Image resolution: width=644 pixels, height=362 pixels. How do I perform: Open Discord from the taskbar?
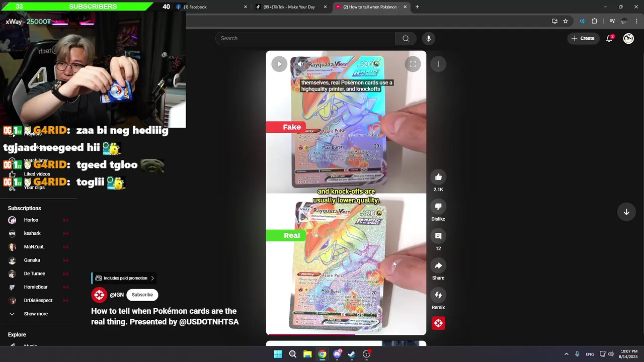point(337,354)
